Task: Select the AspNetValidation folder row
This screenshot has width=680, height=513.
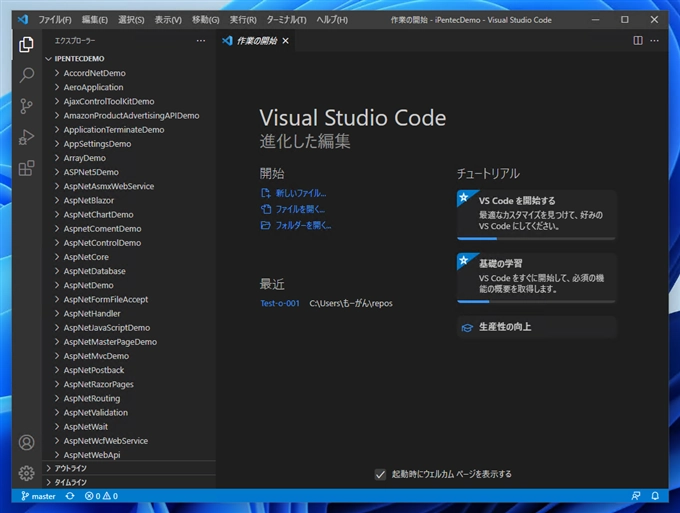Action: [130, 412]
